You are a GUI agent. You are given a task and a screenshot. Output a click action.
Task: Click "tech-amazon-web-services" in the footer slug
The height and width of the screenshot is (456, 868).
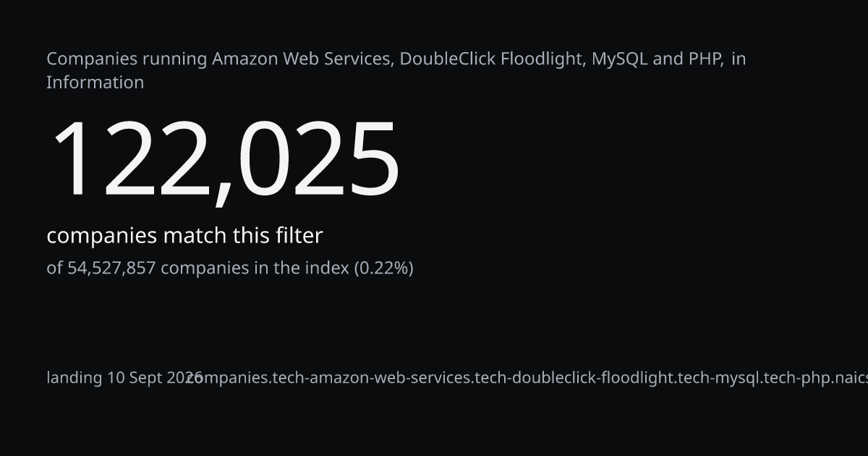(371, 378)
